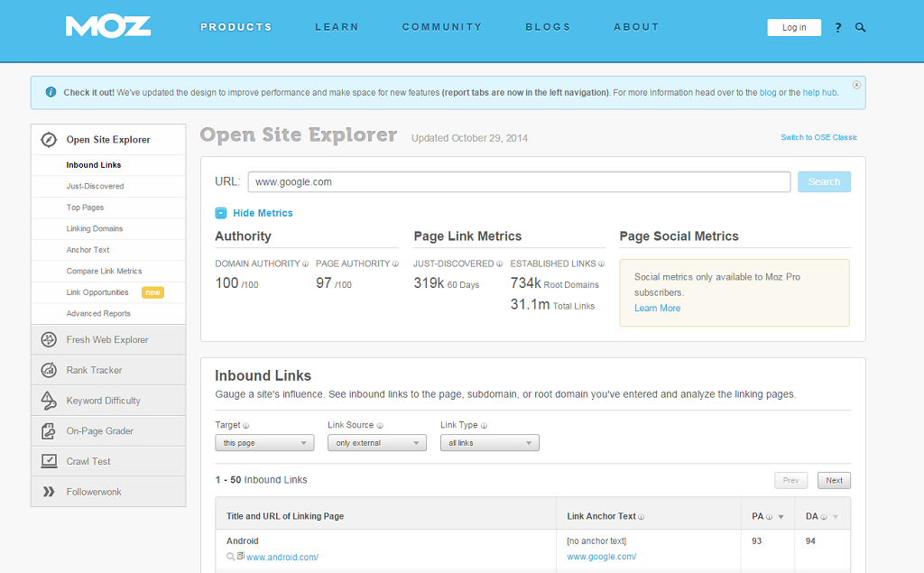Select Just-Discovered in sidebar
This screenshot has height=573, width=924.
pyautogui.click(x=95, y=186)
